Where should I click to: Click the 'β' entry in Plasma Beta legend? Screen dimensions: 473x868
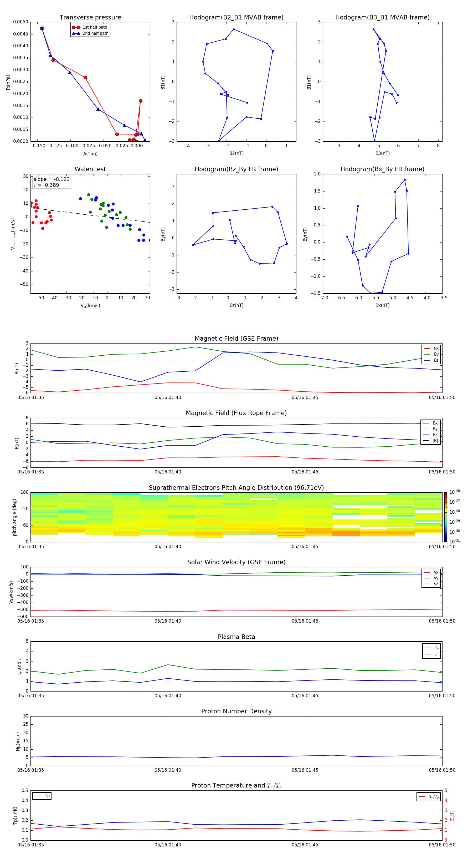431,654
